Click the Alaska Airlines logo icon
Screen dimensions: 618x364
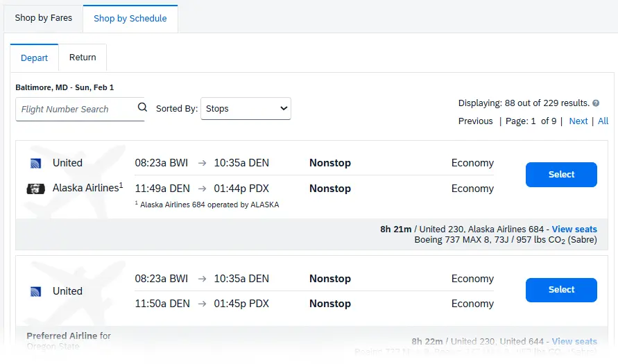click(35, 189)
